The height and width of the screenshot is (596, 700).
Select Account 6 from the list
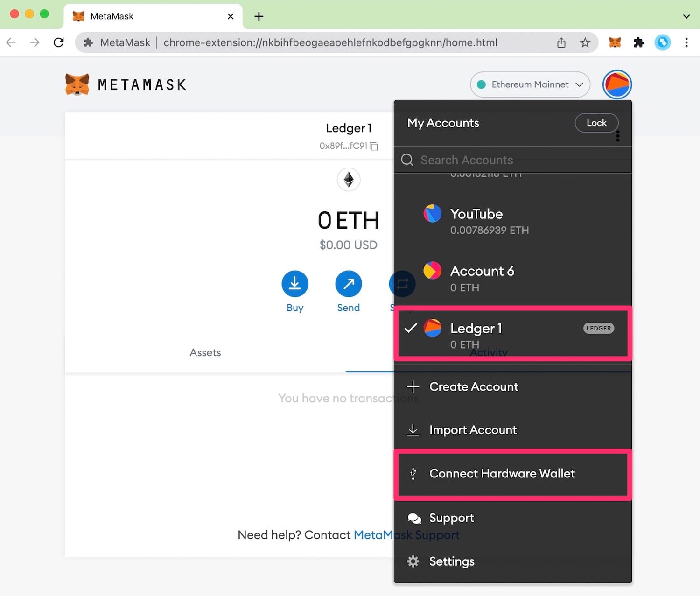click(513, 279)
